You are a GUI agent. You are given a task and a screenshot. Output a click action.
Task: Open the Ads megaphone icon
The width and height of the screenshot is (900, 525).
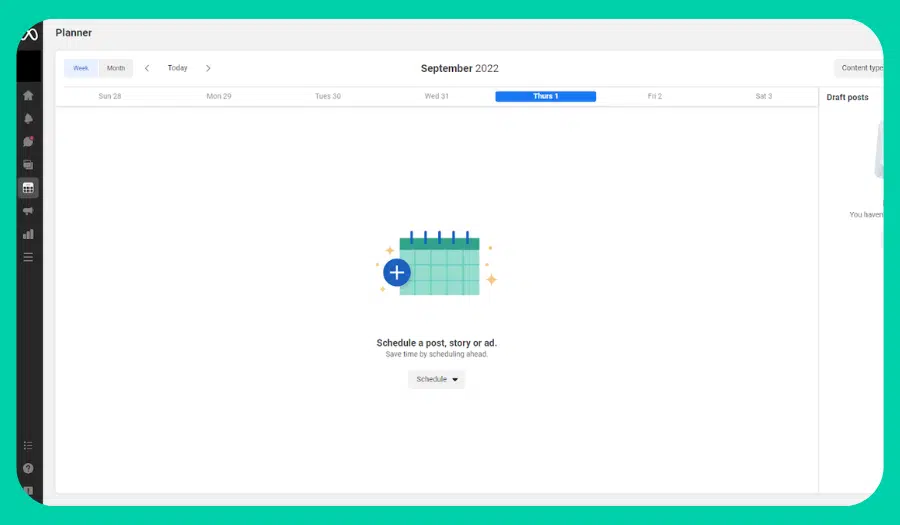point(28,211)
